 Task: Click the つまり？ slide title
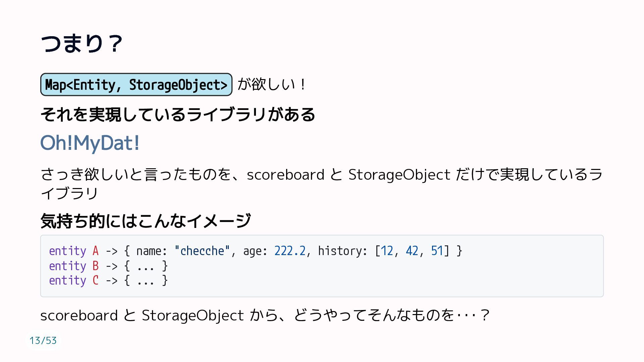(82, 44)
